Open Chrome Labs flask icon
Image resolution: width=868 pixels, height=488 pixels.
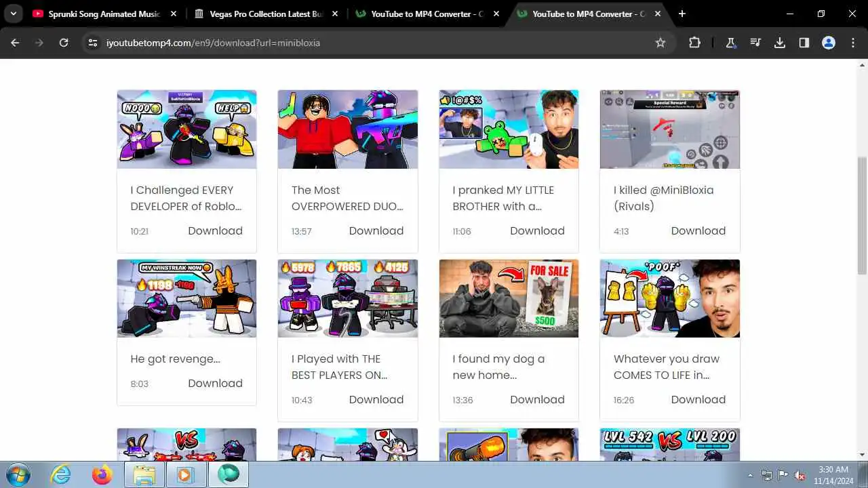coord(731,43)
